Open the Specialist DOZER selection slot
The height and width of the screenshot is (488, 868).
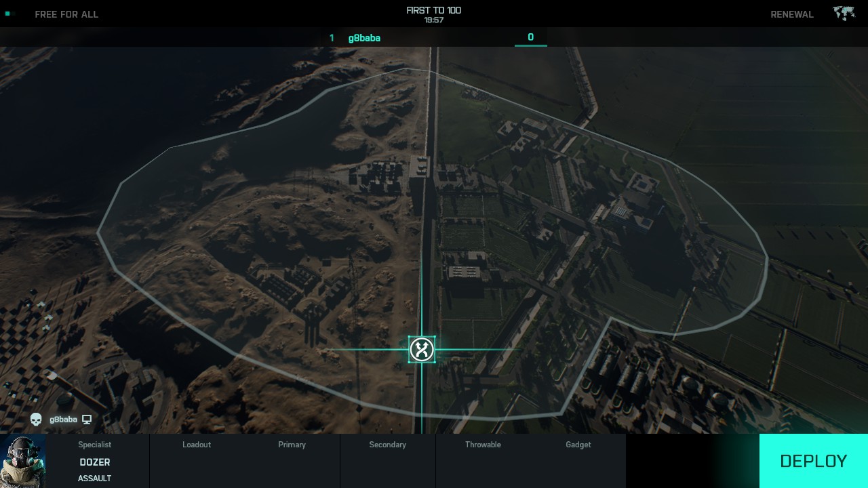(x=95, y=462)
